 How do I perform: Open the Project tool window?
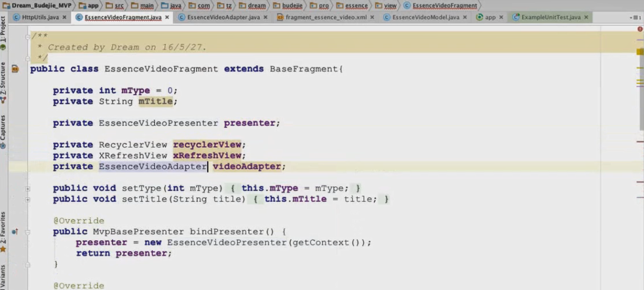coord(4,33)
